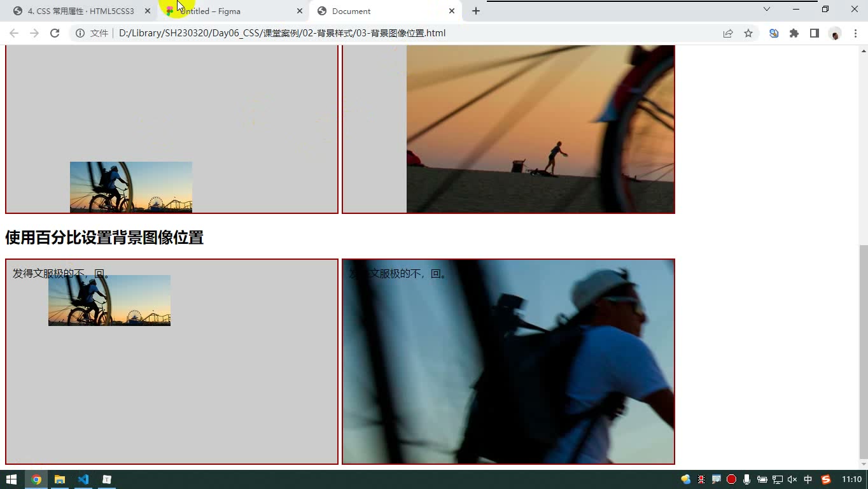
Task: Open the blue extension icon beside the bookmark star
Action: point(774,33)
